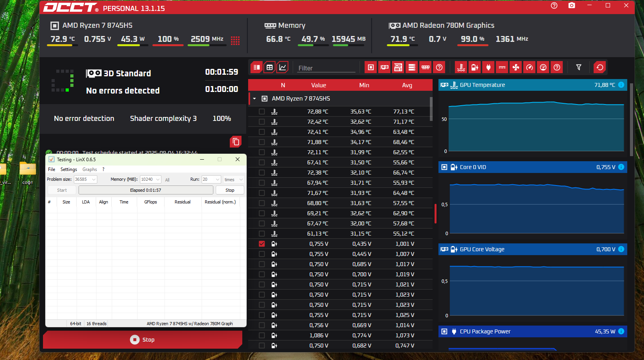Open info for the GPU Temperature graph
This screenshot has height=360, width=644.
(621, 85)
